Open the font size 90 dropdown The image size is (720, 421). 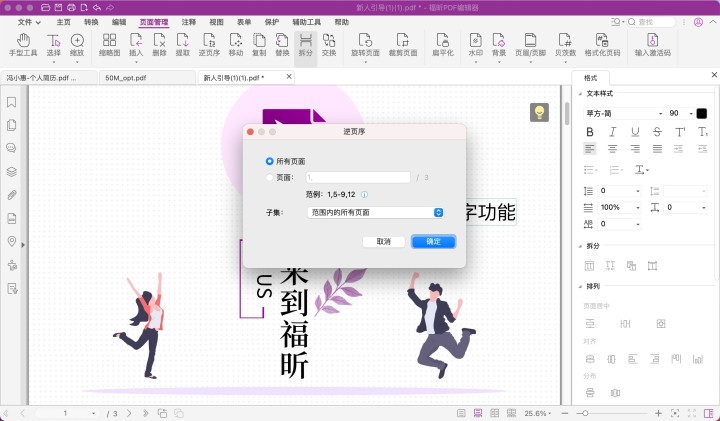click(x=680, y=113)
